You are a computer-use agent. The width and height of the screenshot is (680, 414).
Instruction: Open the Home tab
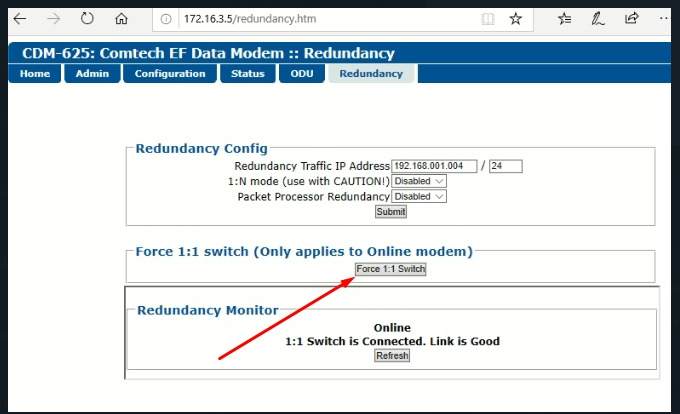pos(35,74)
